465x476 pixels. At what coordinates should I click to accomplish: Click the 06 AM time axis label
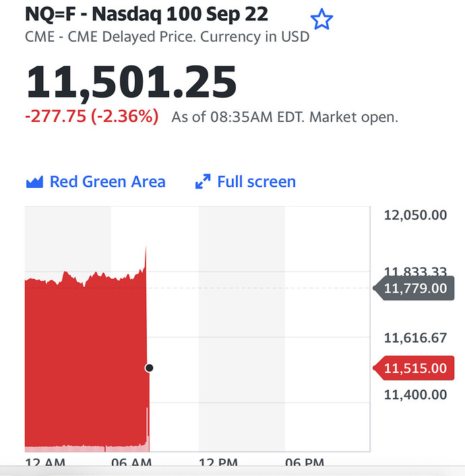131,462
